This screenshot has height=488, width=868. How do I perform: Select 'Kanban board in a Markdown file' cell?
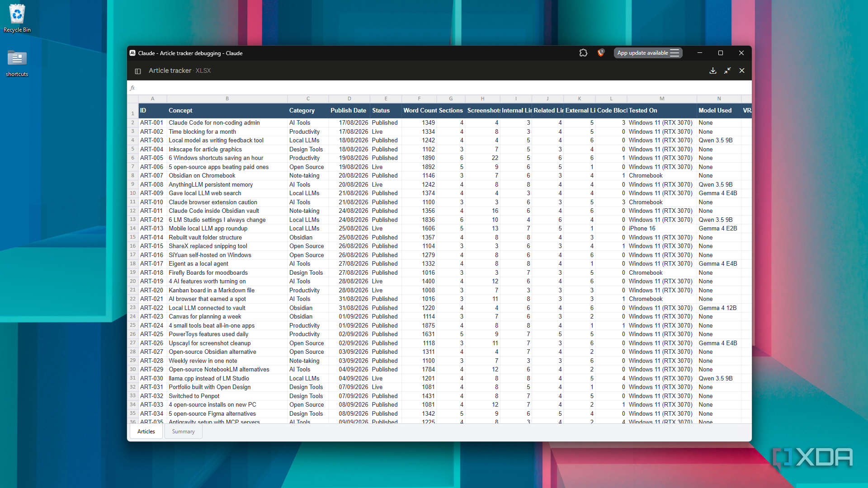(x=227, y=290)
